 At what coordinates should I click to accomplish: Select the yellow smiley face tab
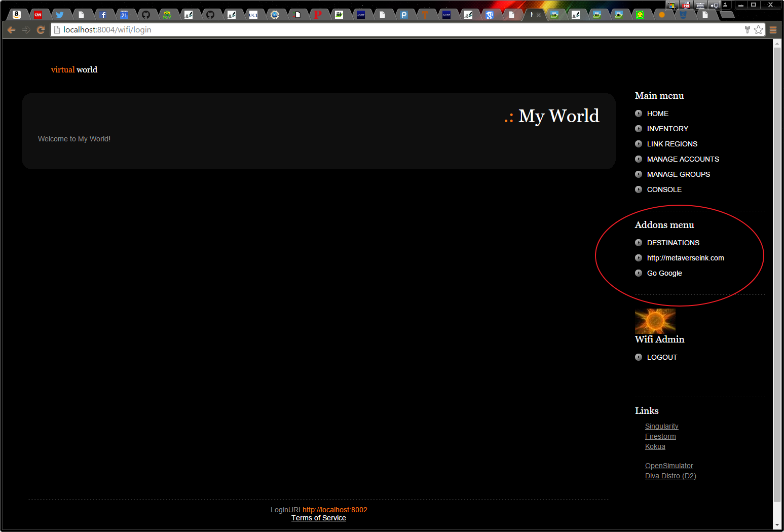pyautogui.click(x=640, y=15)
